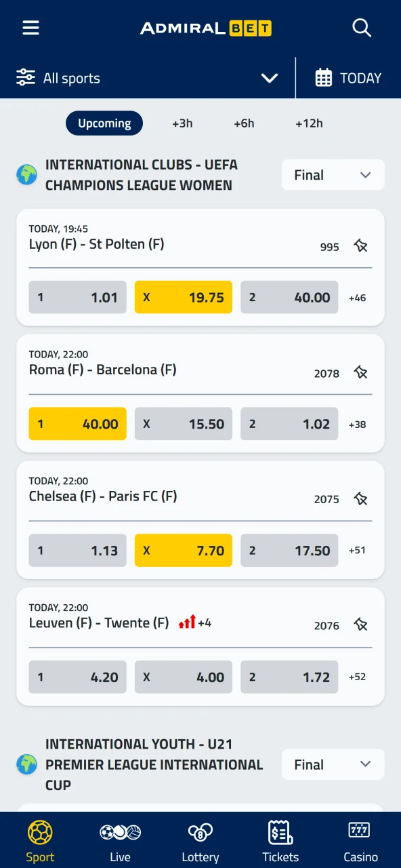Open the Final dropdown for U21 Premier League
The height and width of the screenshot is (868, 401).
[x=333, y=764]
